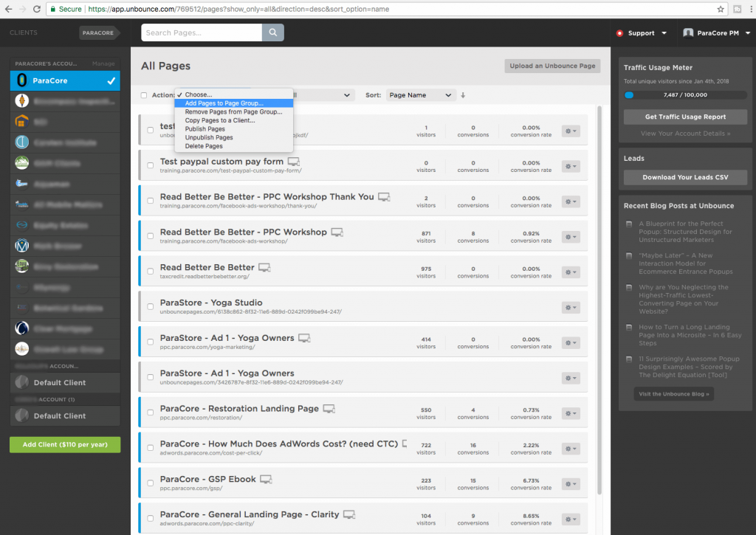Check the select-all Action checkbox

(x=144, y=95)
